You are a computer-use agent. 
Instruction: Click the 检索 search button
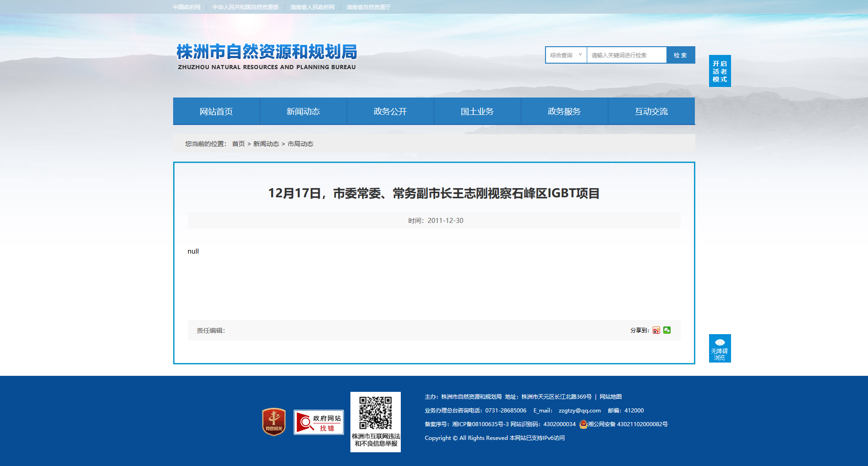681,55
